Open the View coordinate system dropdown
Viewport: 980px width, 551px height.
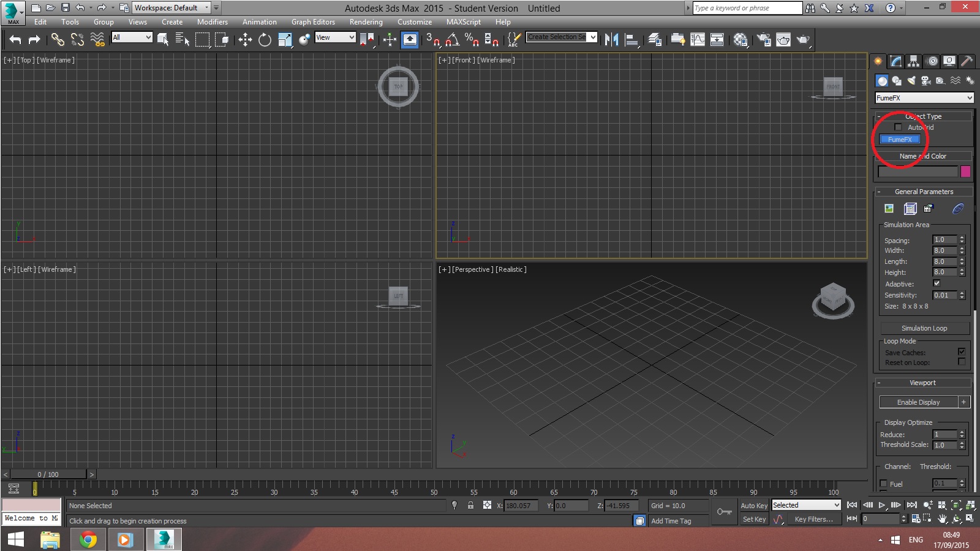[x=335, y=37]
